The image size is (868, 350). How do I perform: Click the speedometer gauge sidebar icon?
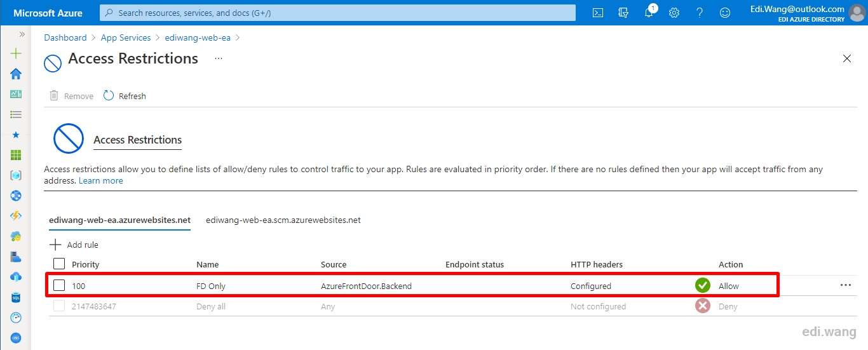[x=16, y=318]
